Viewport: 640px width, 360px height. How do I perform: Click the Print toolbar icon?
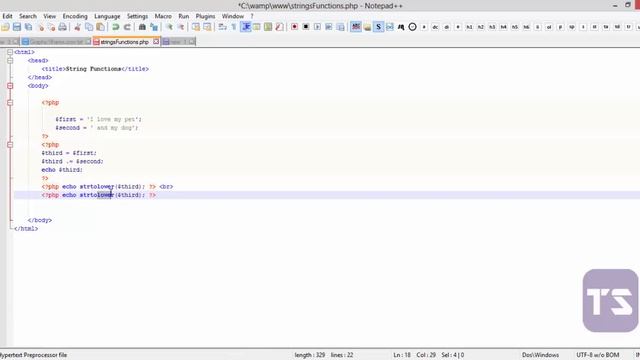coord(62,27)
